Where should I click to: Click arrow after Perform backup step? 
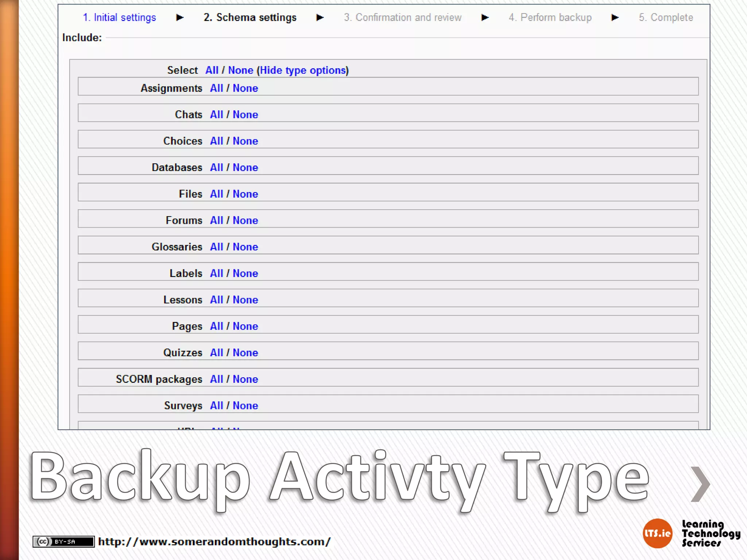click(615, 17)
